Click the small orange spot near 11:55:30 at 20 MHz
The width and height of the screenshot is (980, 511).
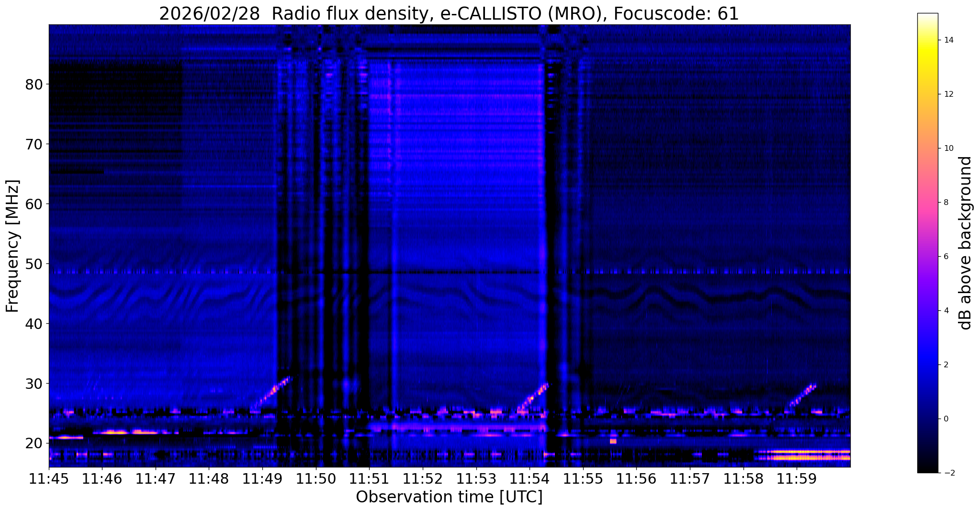point(613,441)
